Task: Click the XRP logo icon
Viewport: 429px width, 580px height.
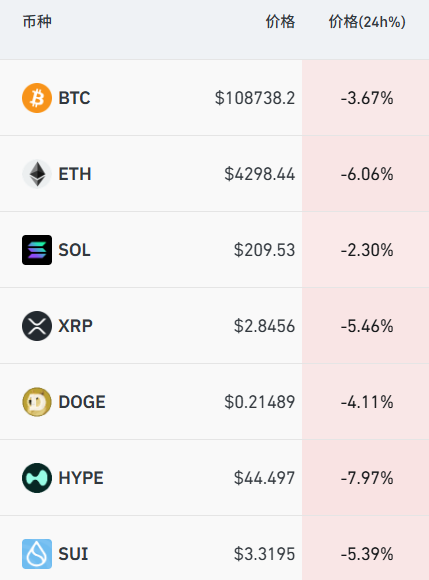Action: pyautogui.click(x=37, y=326)
